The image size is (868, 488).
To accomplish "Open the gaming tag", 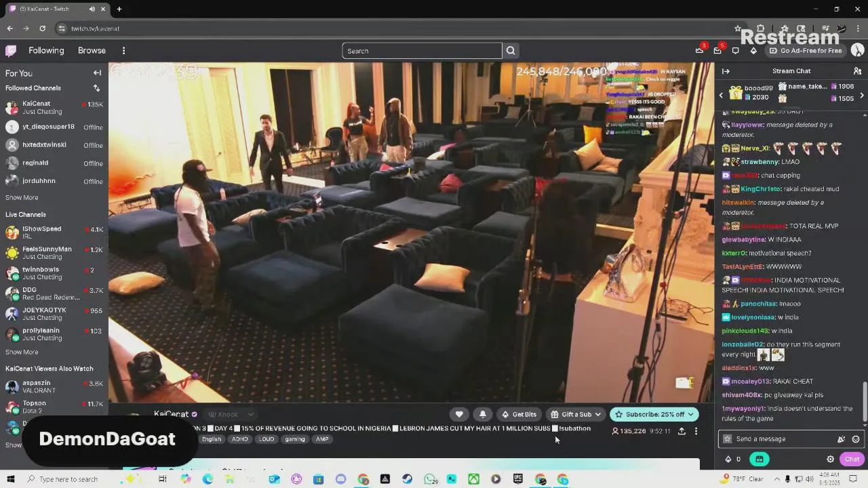I will tap(295, 439).
